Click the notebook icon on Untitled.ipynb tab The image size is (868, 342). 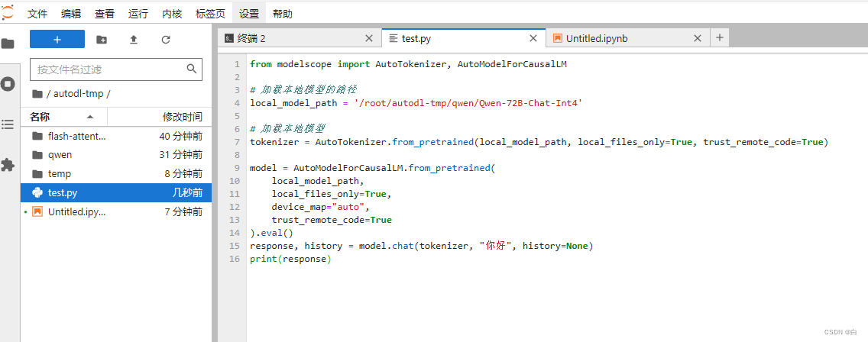click(558, 38)
